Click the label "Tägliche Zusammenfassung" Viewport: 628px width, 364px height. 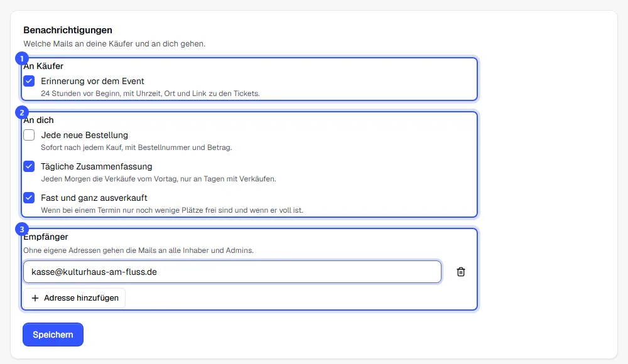tap(97, 166)
